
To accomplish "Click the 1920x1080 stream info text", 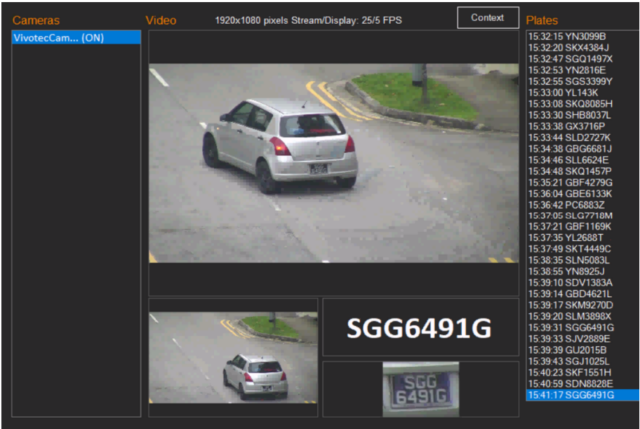I will click(308, 20).
